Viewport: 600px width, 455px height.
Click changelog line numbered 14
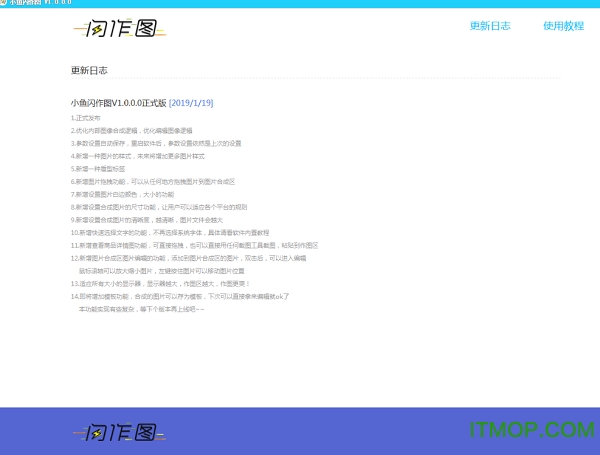pos(180,296)
